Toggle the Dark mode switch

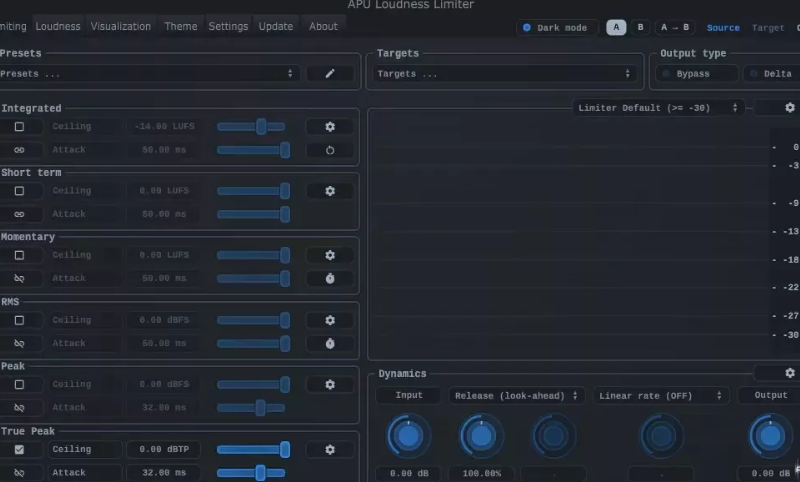click(x=556, y=28)
